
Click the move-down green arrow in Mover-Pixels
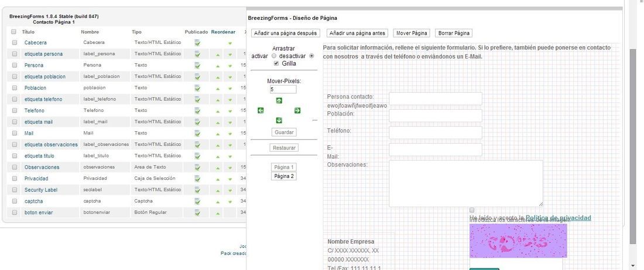click(x=279, y=121)
